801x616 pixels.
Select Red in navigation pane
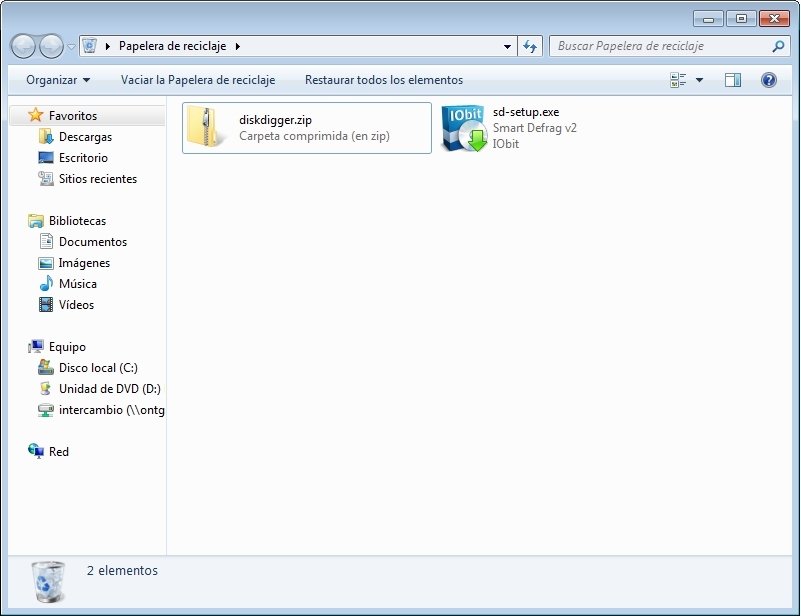tap(59, 452)
